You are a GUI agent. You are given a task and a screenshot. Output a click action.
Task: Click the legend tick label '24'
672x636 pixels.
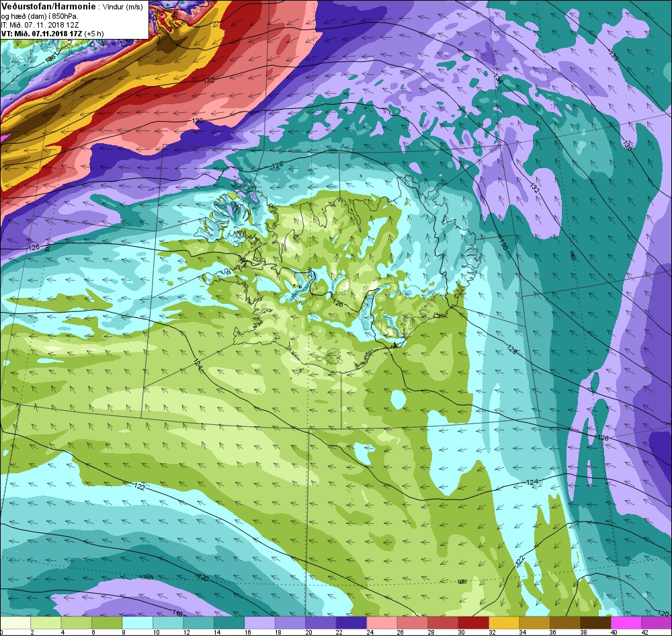pos(370,632)
